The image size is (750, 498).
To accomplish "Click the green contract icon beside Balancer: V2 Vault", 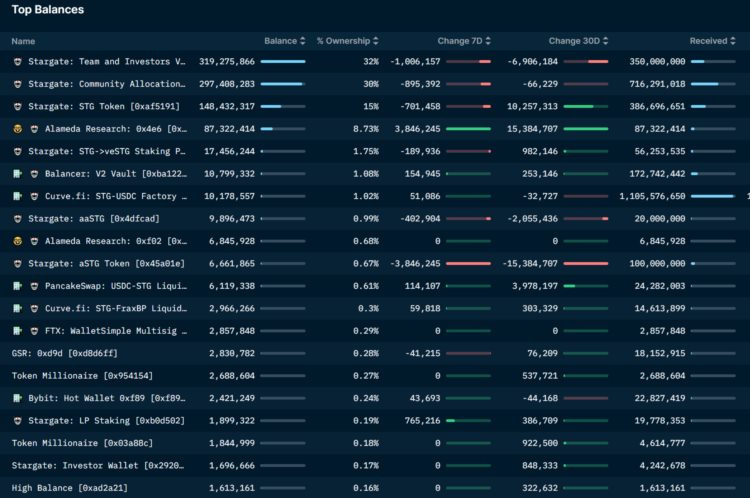I will point(17,174).
